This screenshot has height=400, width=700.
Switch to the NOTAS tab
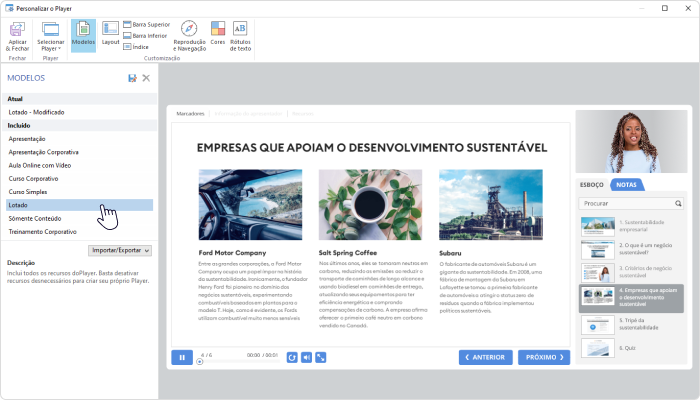tap(626, 185)
